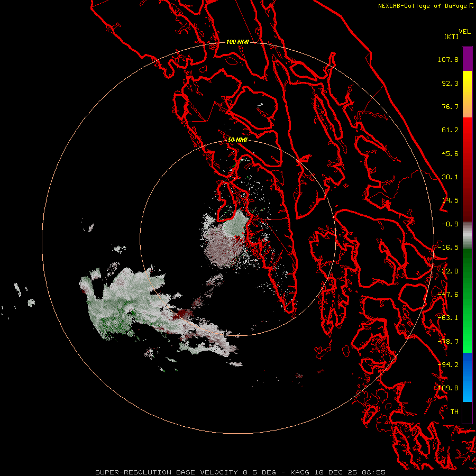476x476 pixels.
Task: Click the -109.8 scale label
Action: (x=446, y=388)
